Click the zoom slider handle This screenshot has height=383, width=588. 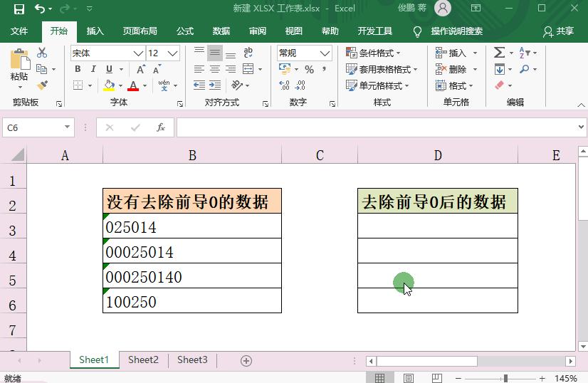point(505,378)
